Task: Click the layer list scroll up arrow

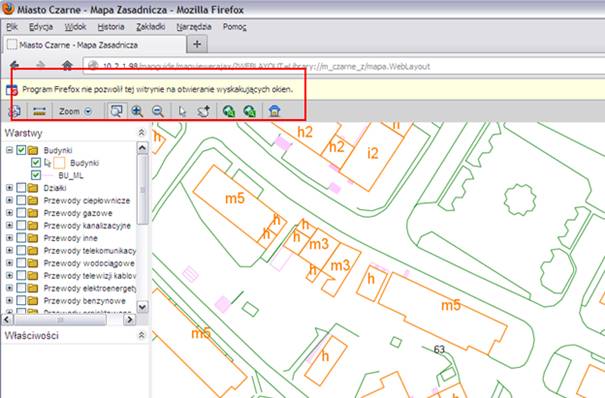Action: coord(142,148)
